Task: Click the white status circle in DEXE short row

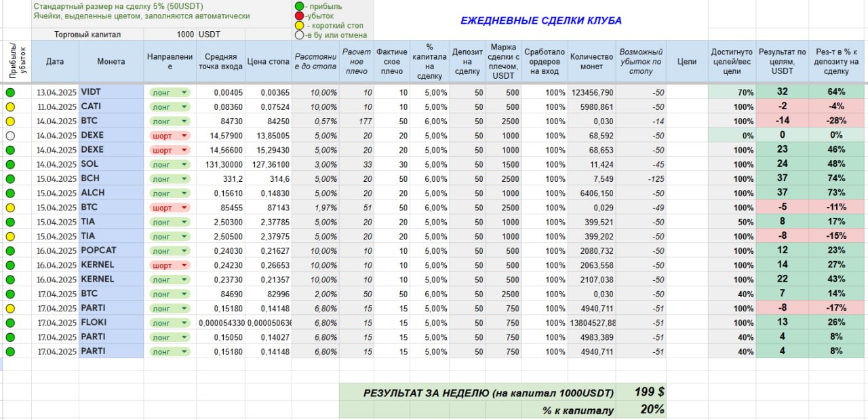Action: tap(10, 136)
